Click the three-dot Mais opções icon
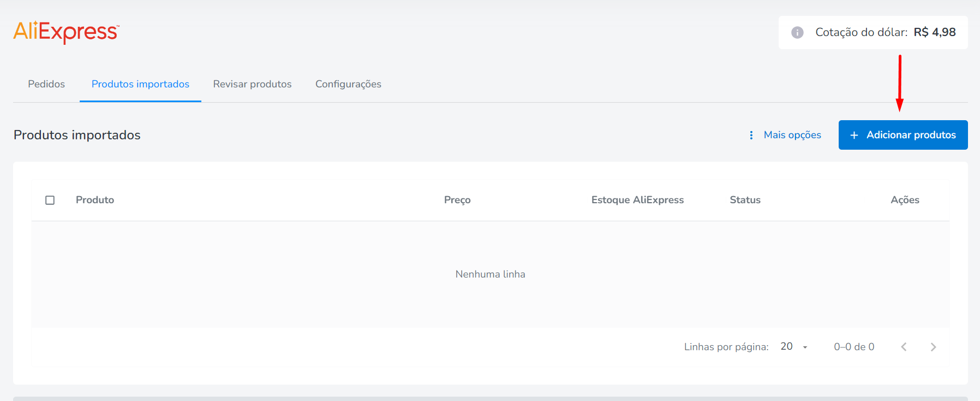Image resolution: width=980 pixels, height=401 pixels. click(751, 135)
